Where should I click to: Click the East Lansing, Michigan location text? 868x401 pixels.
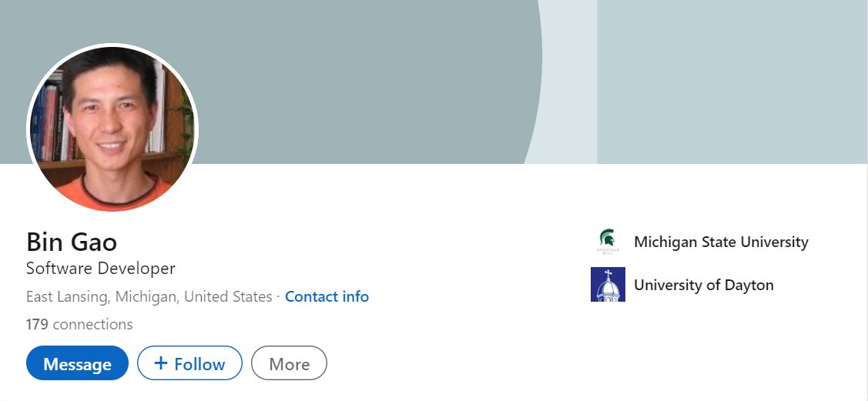pos(149,296)
